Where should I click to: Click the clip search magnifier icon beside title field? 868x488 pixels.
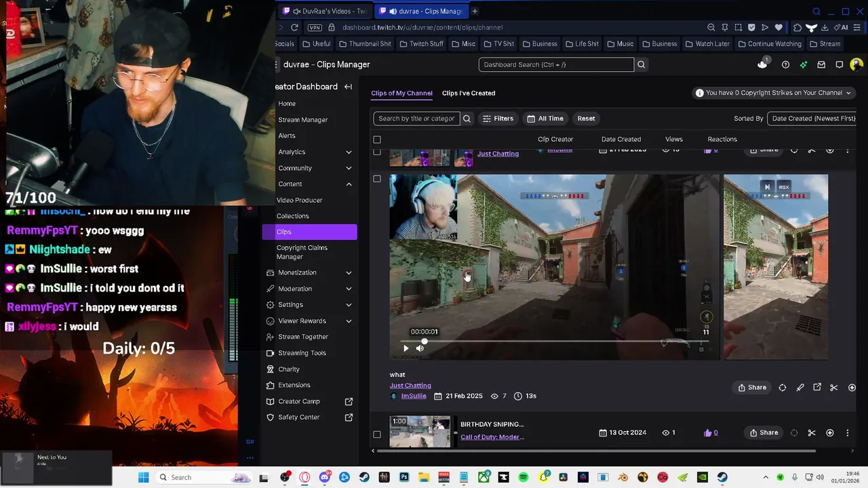pyautogui.click(x=467, y=119)
